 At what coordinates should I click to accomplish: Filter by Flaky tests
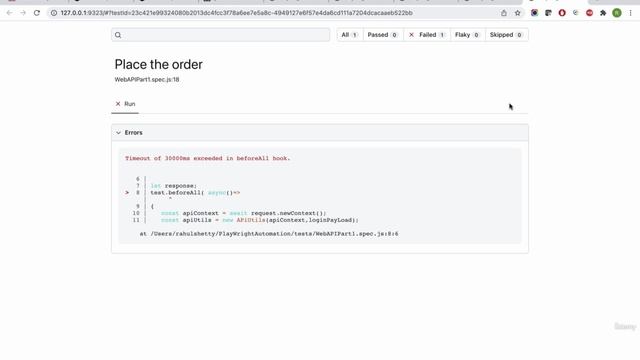point(467,35)
